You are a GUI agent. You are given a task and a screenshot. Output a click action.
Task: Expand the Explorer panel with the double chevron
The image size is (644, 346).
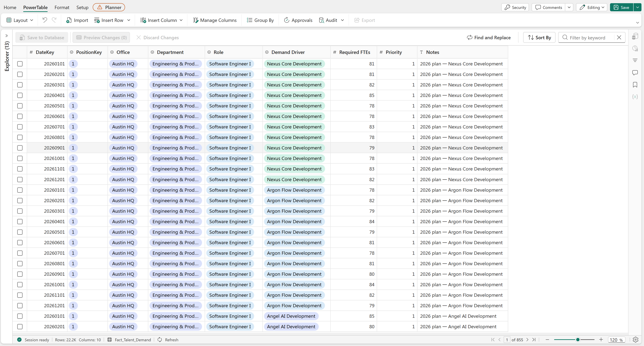[x=7, y=36]
